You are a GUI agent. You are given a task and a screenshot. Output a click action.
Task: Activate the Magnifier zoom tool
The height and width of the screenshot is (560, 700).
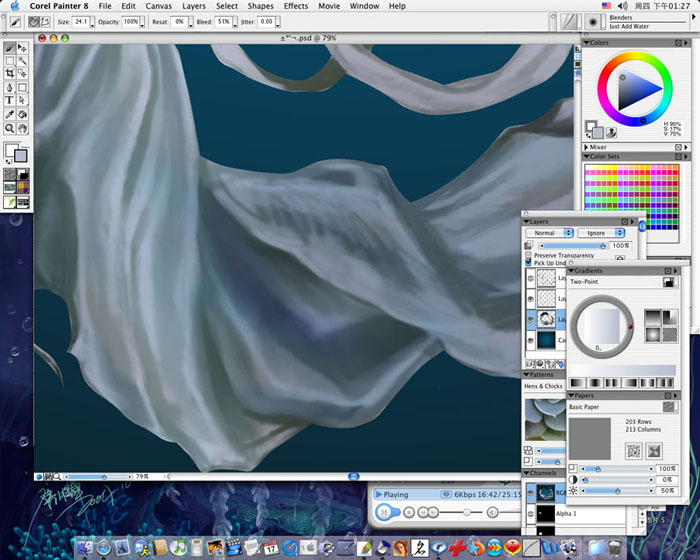click(x=9, y=129)
